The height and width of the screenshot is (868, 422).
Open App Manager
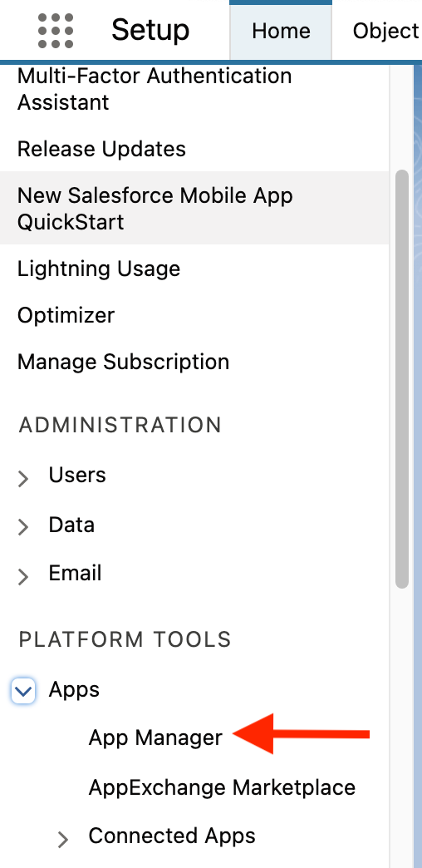tap(155, 737)
